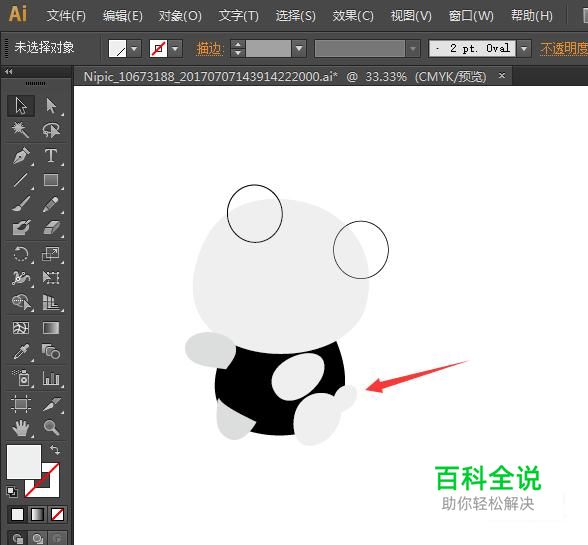Viewport: 588px width, 545px height.
Task: Open the 对象(O) menu
Action: click(180, 16)
